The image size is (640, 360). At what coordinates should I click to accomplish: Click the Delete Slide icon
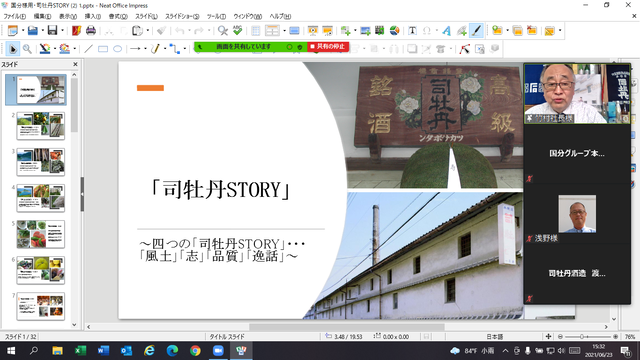click(532, 31)
